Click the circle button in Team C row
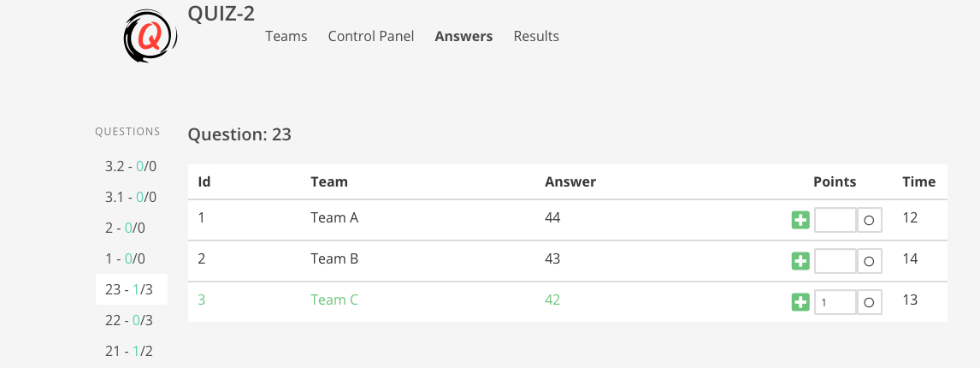The width and height of the screenshot is (980, 368). pyautogui.click(x=869, y=303)
